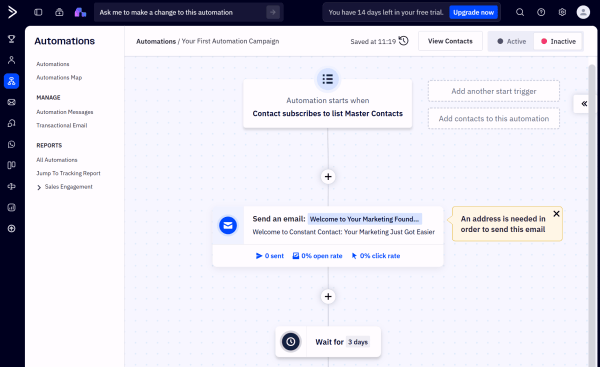Open the 0 sent stat link
600x367 pixels.
pyautogui.click(x=270, y=256)
